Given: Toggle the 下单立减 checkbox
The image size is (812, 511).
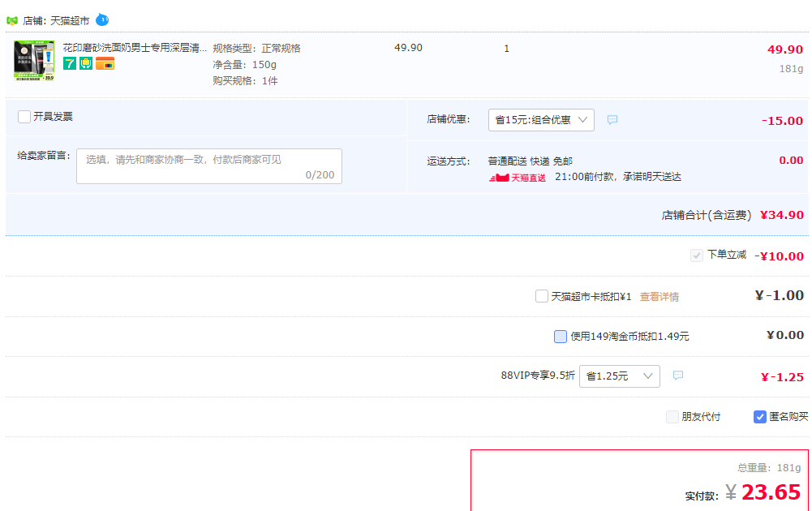Looking at the screenshot, I should tap(697, 255).
